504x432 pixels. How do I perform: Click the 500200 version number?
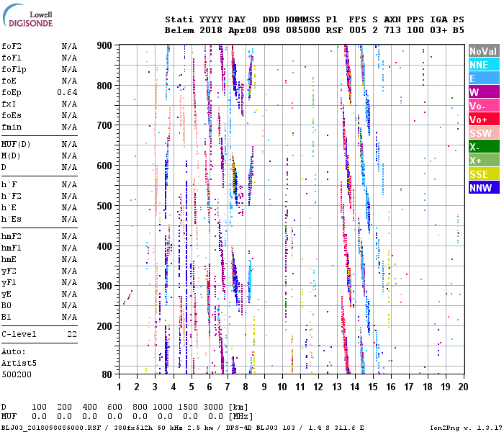coord(17,374)
